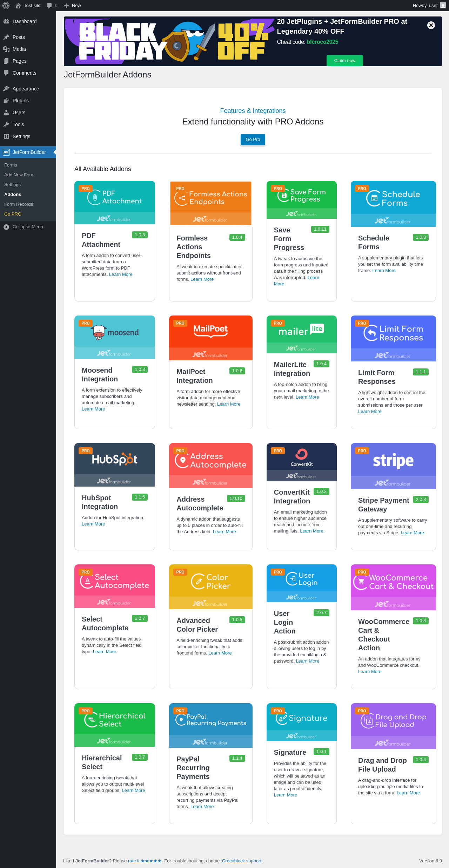The width and height of the screenshot is (449, 868).
Task: Click the ConvertKit addon banner image
Action: [x=302, y=462]
